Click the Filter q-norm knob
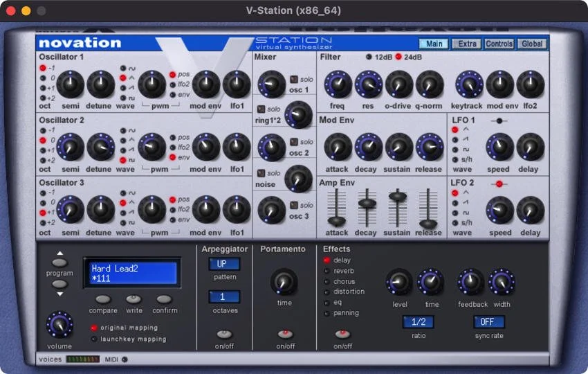Screen dimensions: 588x374 pyautogui.click(x=430, y=84)
